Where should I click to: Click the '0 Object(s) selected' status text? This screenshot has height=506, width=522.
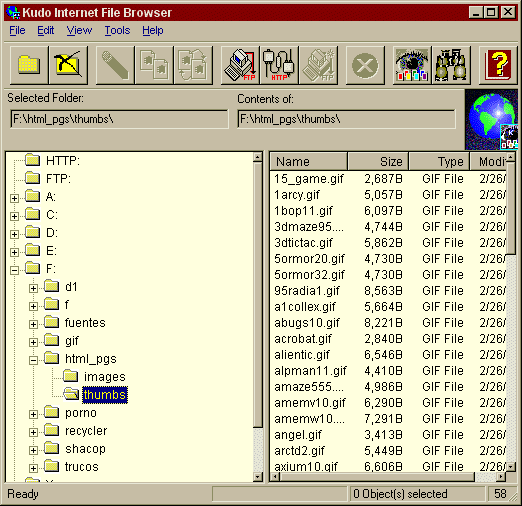point(400,494)
